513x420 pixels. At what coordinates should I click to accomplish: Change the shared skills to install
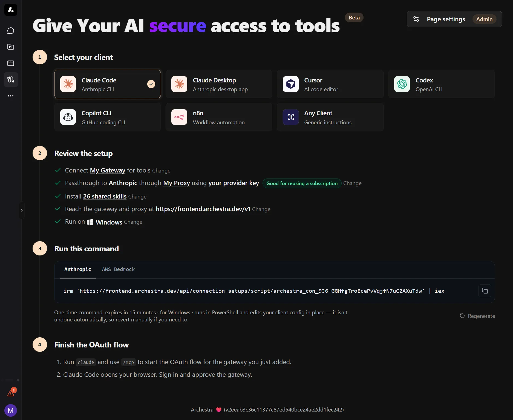pos(137,197)
